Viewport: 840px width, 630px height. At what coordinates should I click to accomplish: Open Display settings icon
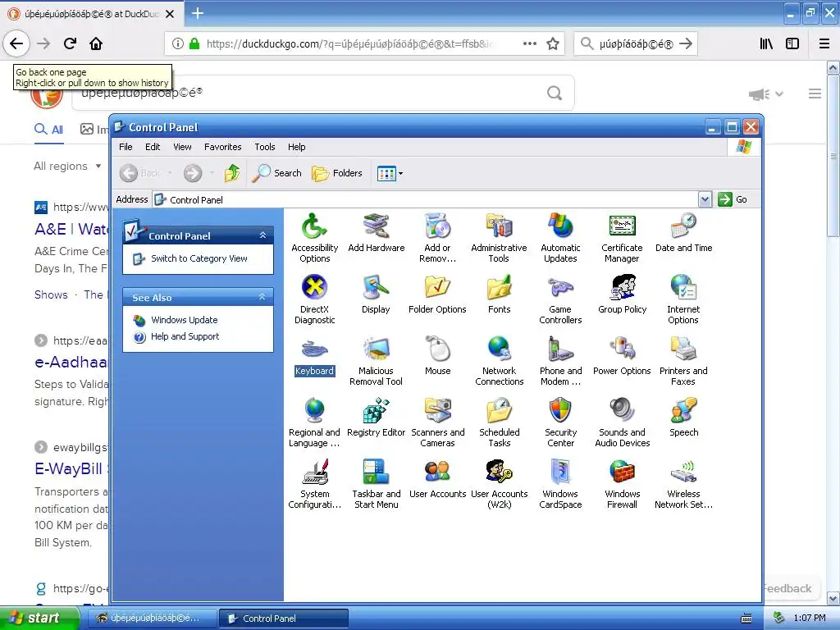[x=376, y=294]
